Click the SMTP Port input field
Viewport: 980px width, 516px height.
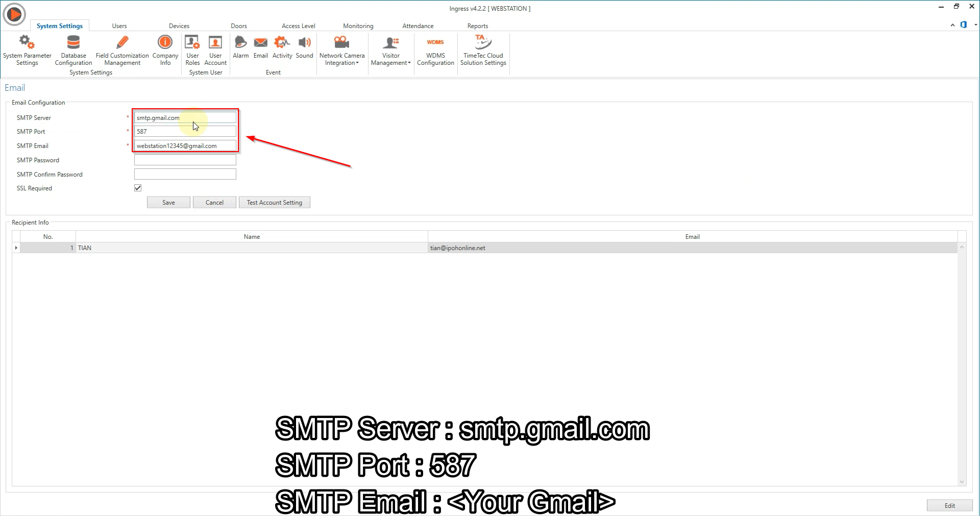click(x=185, y=132)
